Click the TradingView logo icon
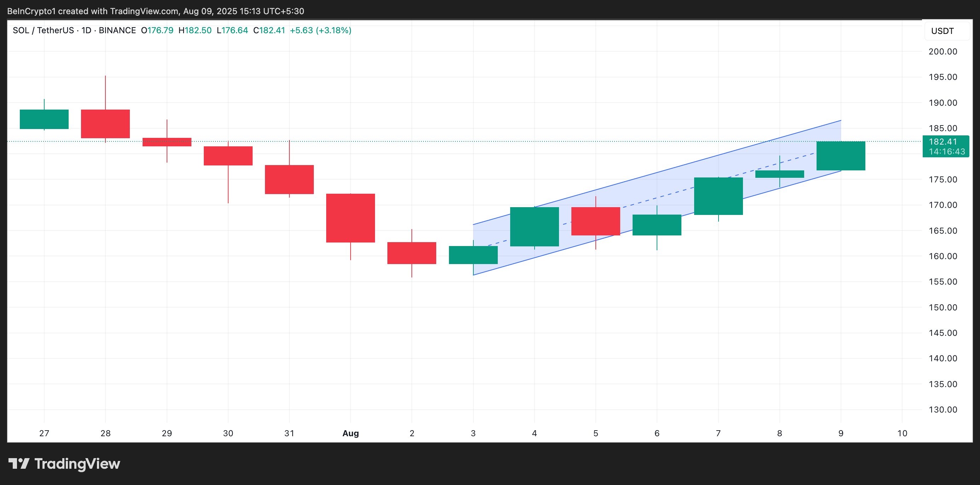The height and width of the screenshot is (485, 980). coord(19,463)
